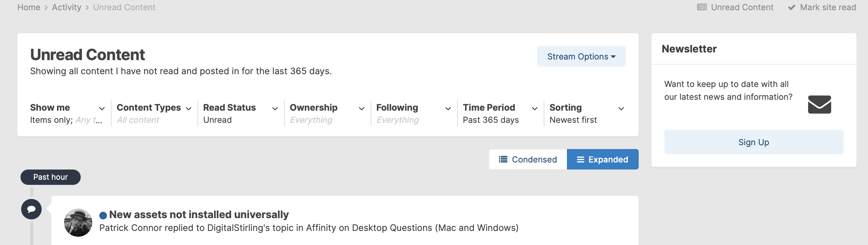Screen dimensions: 868x245
Task: Click the speech bubble comment timeline icon
Action: pos(31,209)
